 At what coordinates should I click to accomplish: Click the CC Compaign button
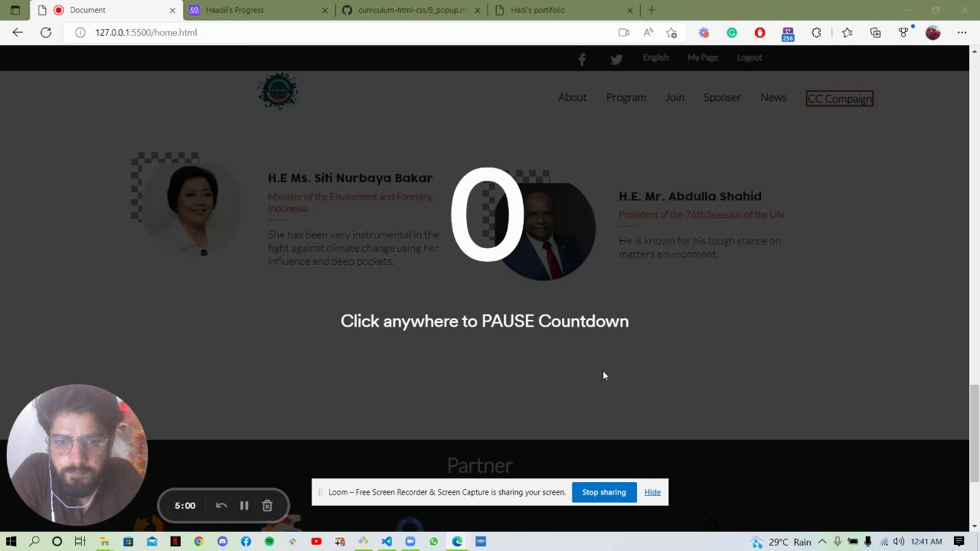click(x=839, y=98)
